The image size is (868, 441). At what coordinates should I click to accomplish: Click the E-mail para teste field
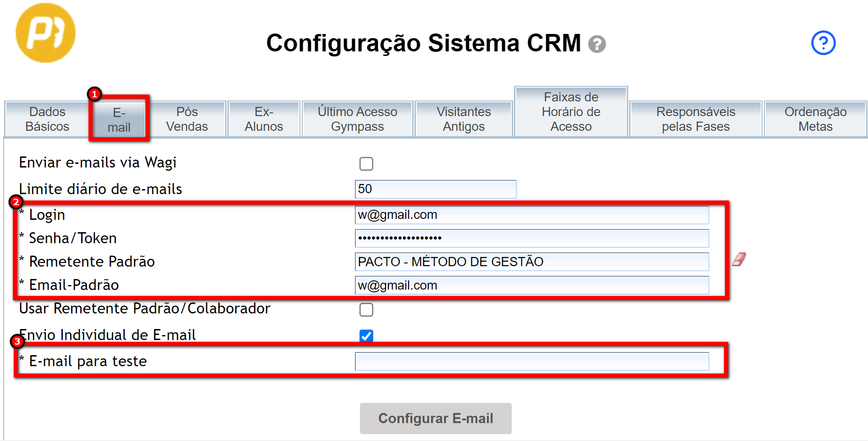click(x=532, y=362)
